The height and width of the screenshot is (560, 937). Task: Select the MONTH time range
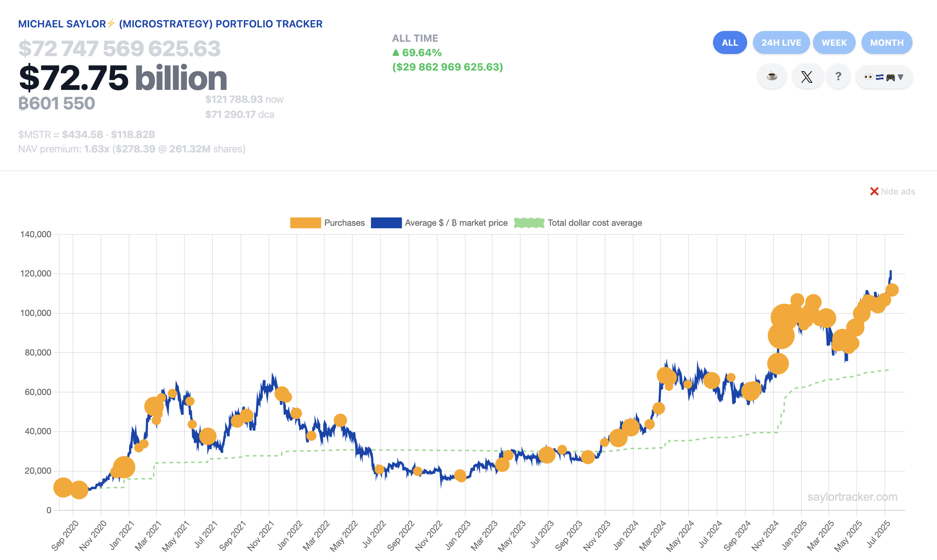point(886,43)
